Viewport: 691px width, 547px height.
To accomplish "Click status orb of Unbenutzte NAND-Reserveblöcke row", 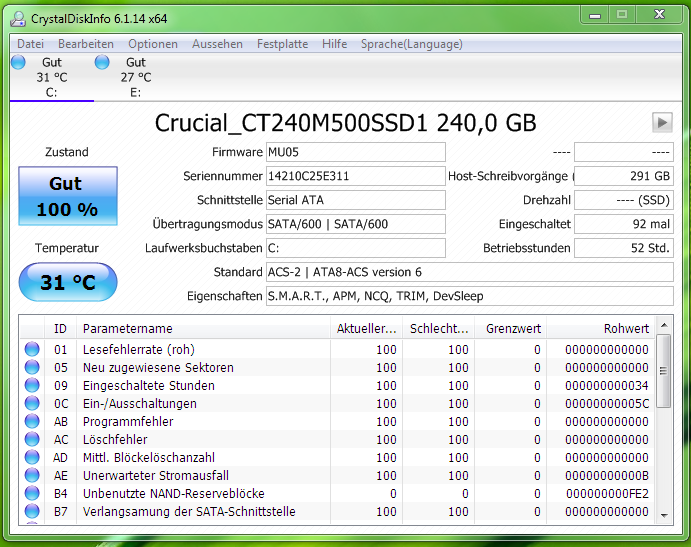I will 32,494.
